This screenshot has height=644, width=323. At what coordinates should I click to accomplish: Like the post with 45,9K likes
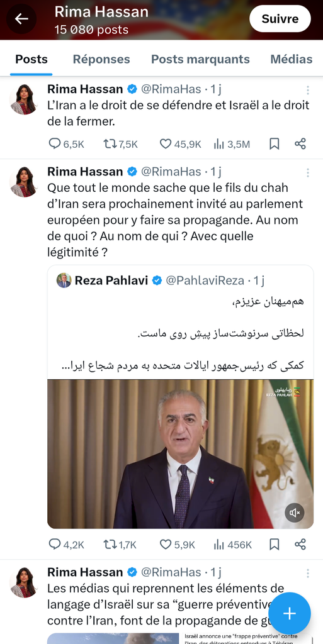(x=180, y=144)
